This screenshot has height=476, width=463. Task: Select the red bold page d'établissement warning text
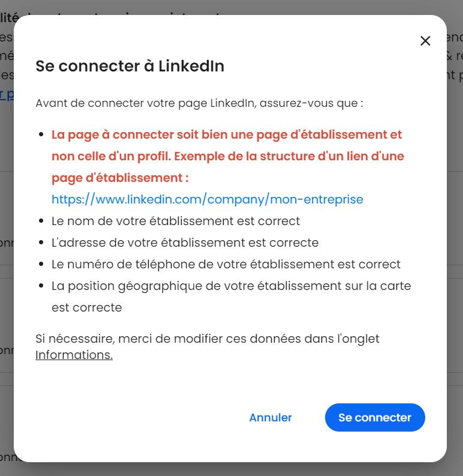[227, 156]
